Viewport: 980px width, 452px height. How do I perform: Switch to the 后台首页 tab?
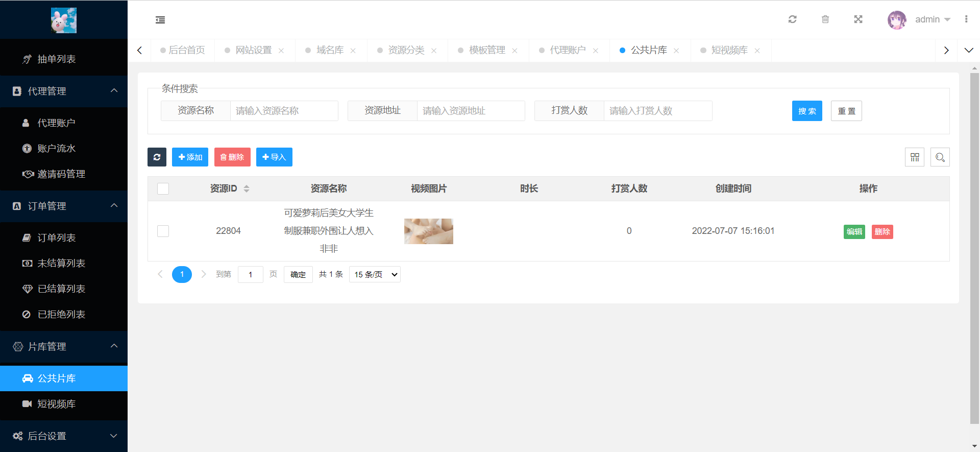coord(183,50)
